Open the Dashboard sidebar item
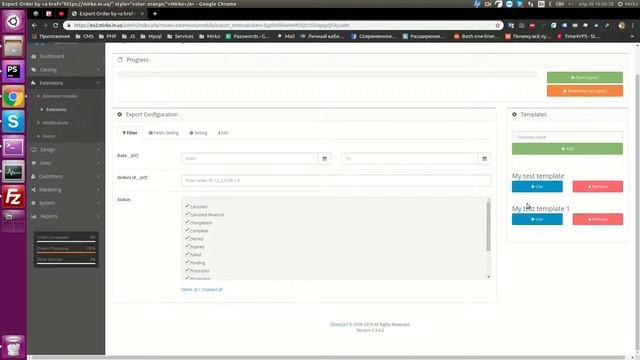Viewport: 640px width, 360px height. (x=66, y=56)
